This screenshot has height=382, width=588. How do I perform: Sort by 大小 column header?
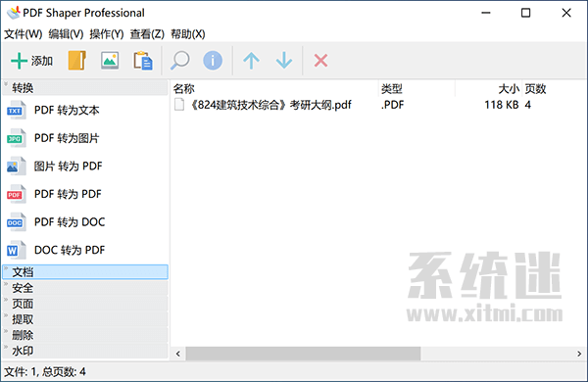point(488,89)
